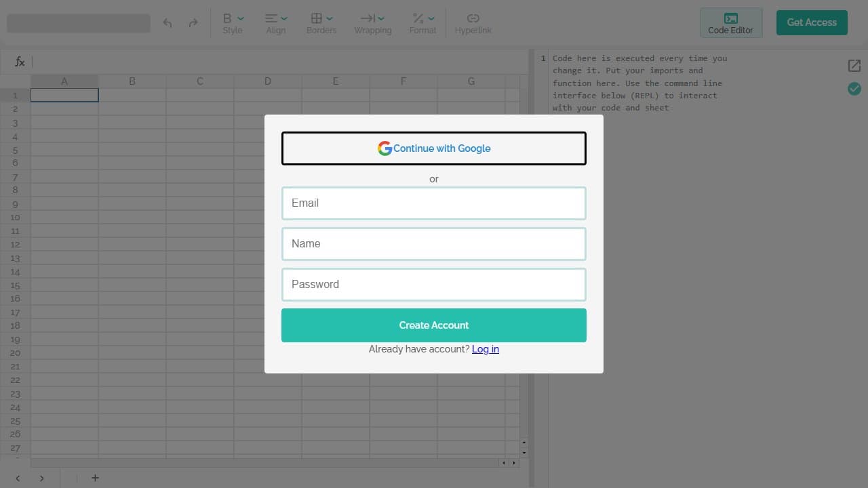Open the Align dropdown

coord(276,23)
